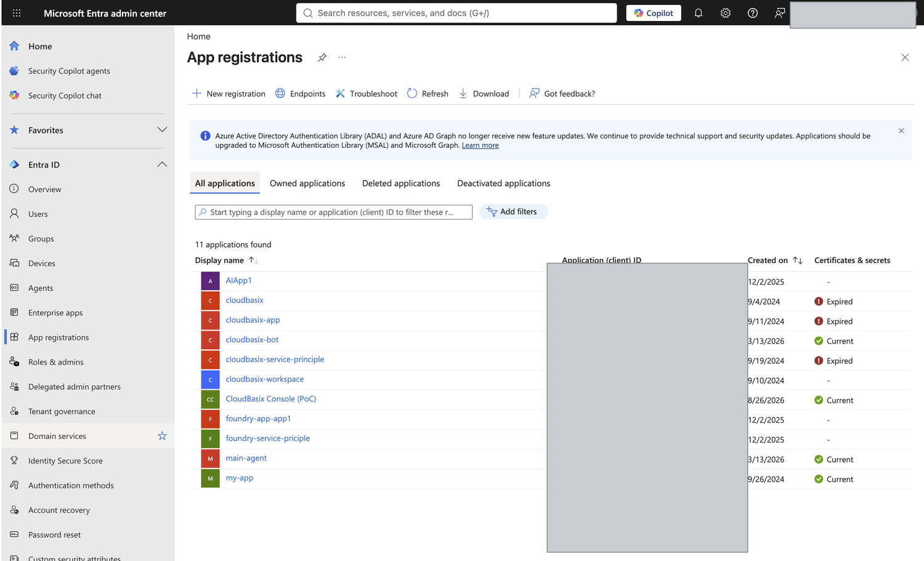Dismiss the ADAL information banner
This screenshot has width=924, height=561.
pyautogui.click(x=901, y=131)
